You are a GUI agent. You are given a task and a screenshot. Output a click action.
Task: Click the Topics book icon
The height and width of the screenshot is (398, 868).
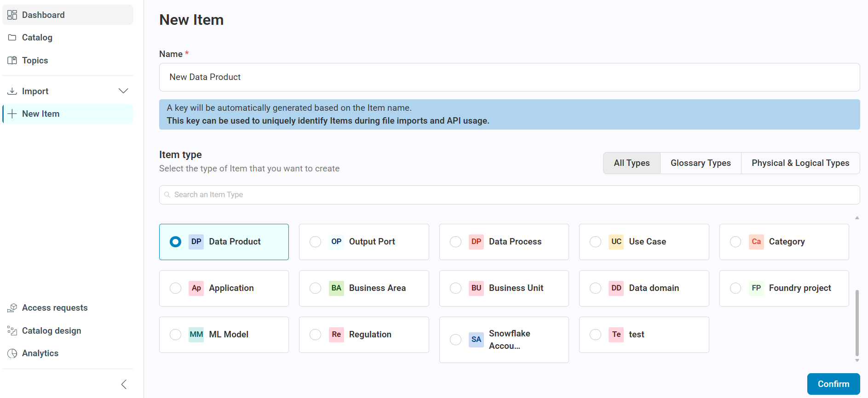[12, 61]
